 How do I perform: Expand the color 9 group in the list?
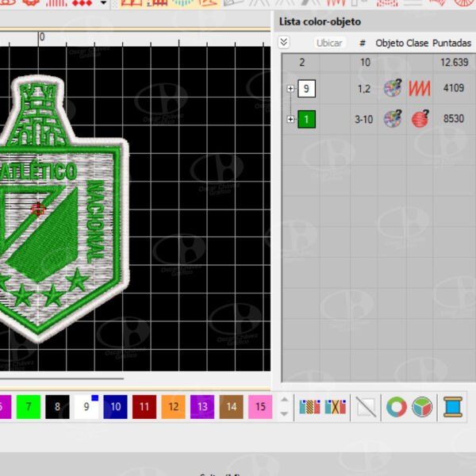[290, 88]
